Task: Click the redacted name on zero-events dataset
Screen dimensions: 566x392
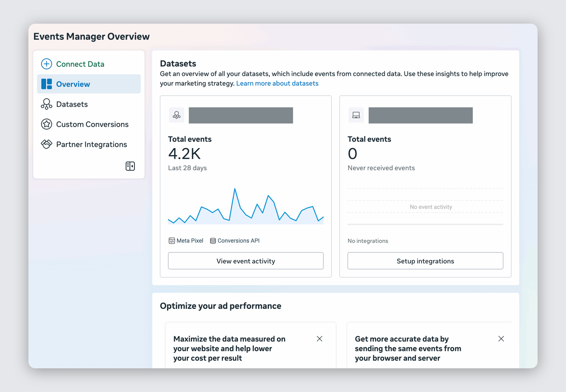Action: (420, 115)
